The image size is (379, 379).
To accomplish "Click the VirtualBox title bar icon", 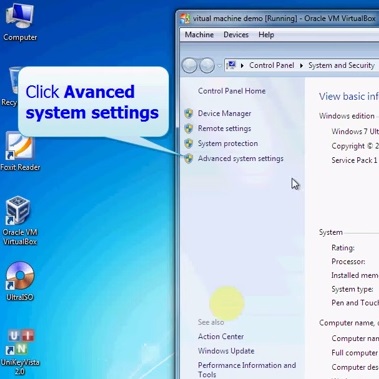I will point(185,19).
